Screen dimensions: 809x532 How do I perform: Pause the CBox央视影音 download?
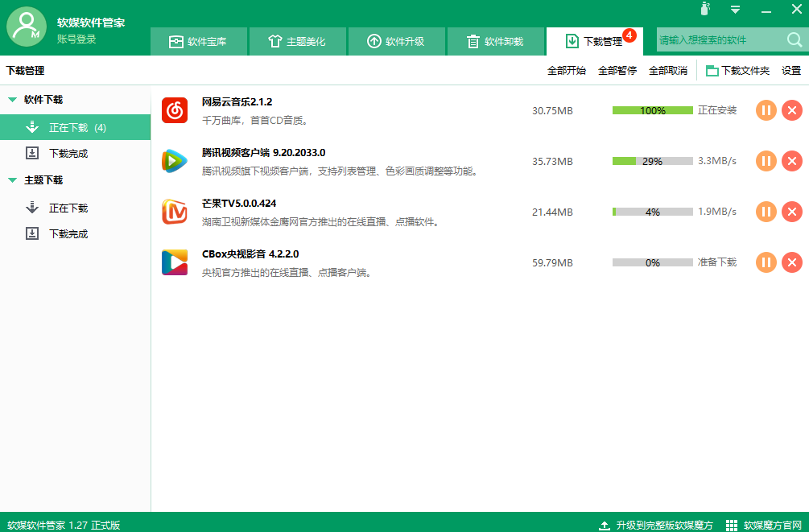tap(766, 262)
